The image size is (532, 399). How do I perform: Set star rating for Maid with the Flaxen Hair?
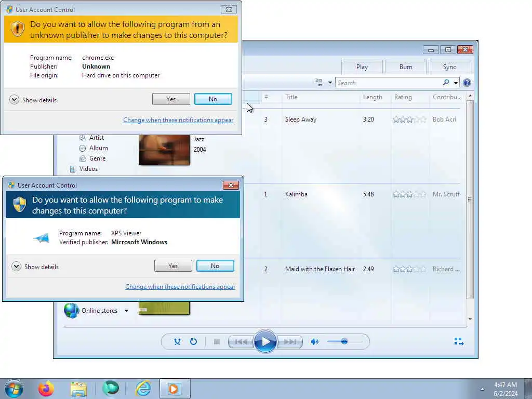click(x=409, y=269)
